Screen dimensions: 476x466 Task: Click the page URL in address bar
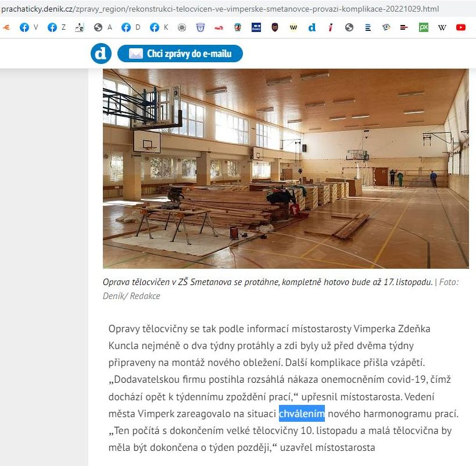[x=220, y=9]
